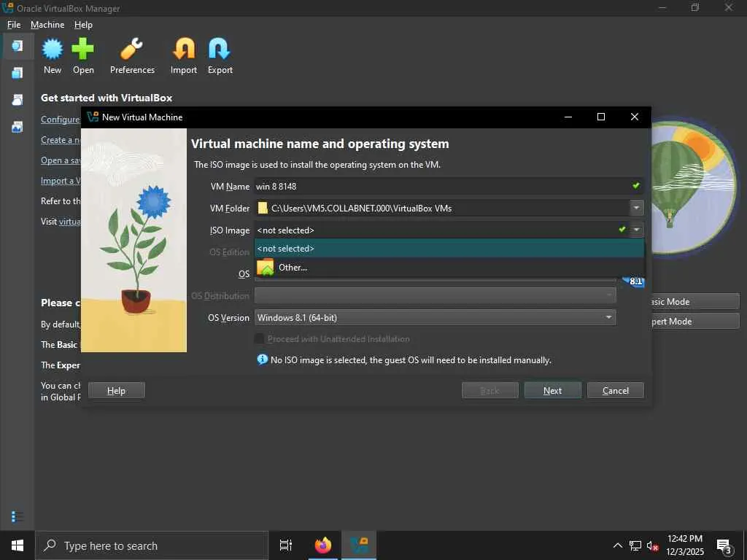Click the VirtualBox logo in the dialog title bar
The image size is (747, 560).
(93, 117)
